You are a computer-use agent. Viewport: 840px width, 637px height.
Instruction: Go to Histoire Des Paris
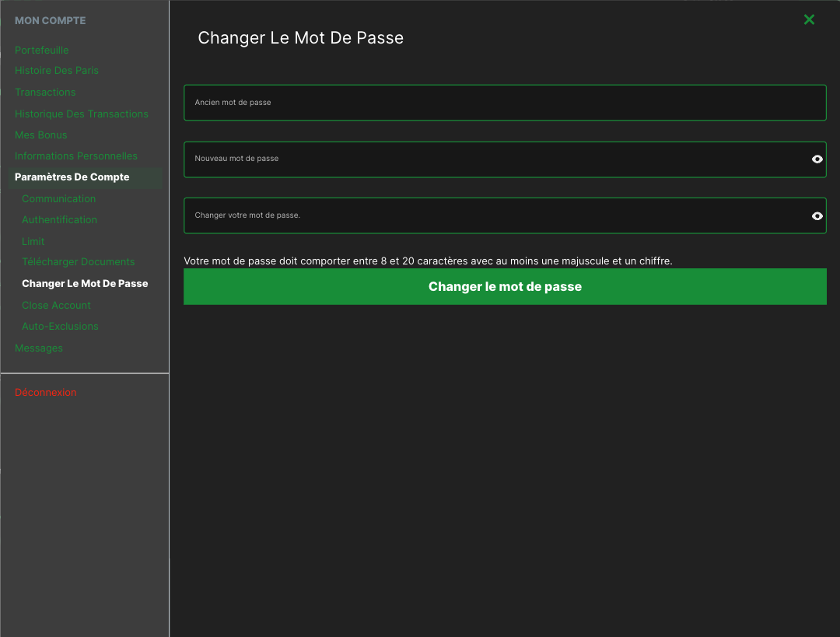click(56, 70)
